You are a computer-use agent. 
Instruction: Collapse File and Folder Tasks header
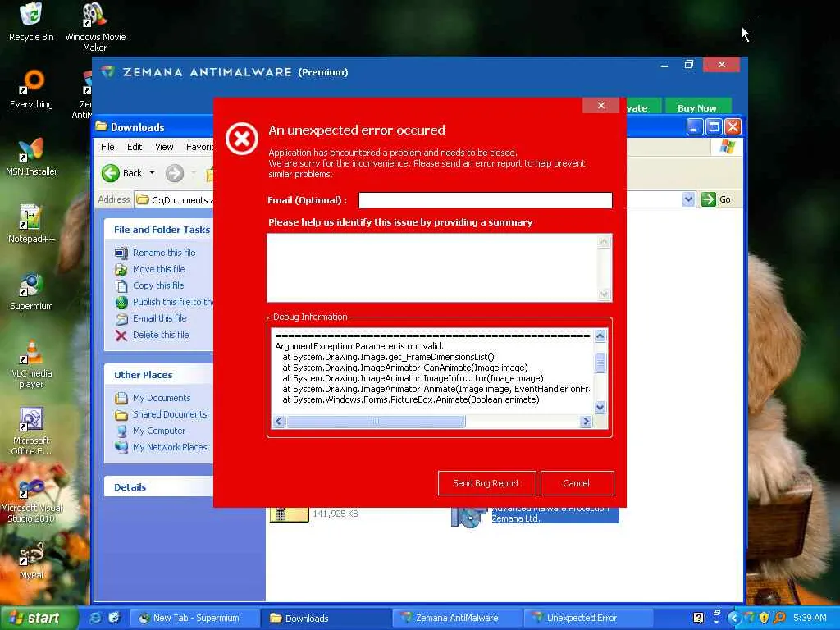click(x=158, y=230)
